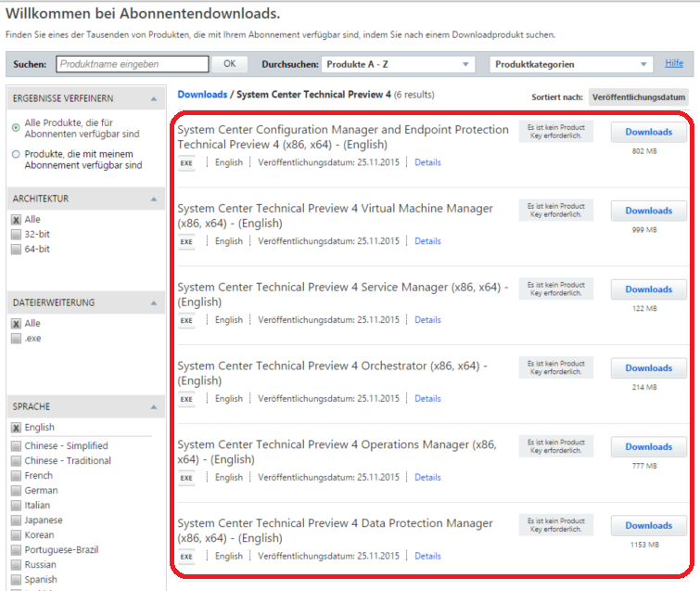The width and height of the screenshot is (700, 591).
Task: Collapse the Dateierweiterung filter section
Action: tap(154, 302)
